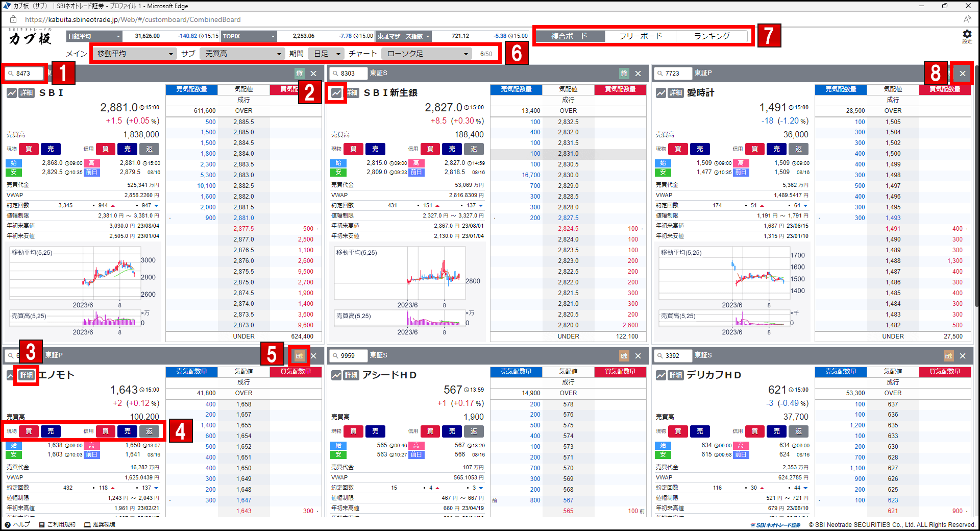Click 買気配数量 header in 愛時計 board
The width and height of the screenshot is (980, 531).
pyautogui.click(x=945, y=89)
